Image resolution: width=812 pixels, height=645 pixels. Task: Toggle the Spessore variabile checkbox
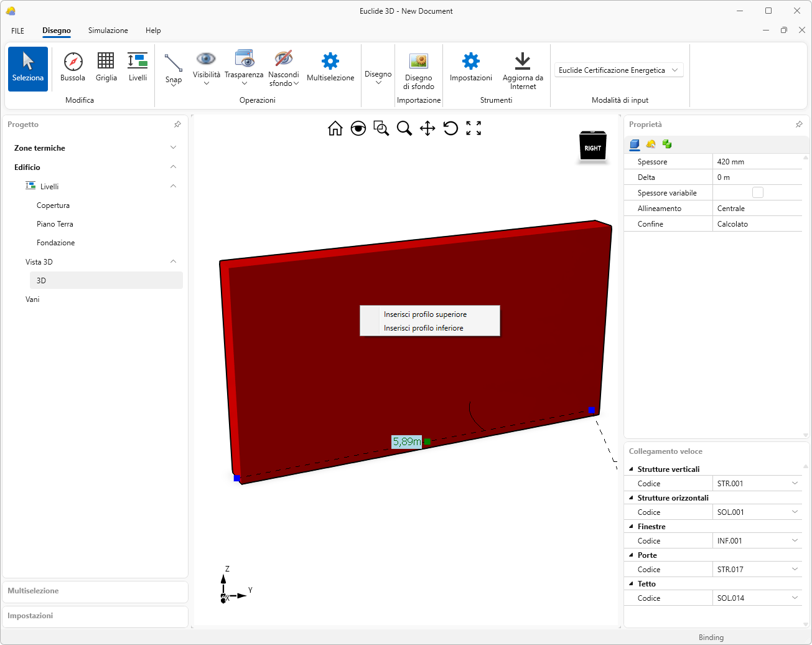[x=757, y=193]
